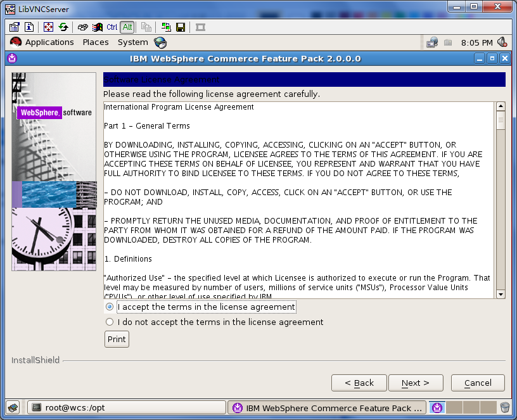Transfer clipboard with the copy icon
The width and height of the screenshot is (517, 420).
(145, 27)
